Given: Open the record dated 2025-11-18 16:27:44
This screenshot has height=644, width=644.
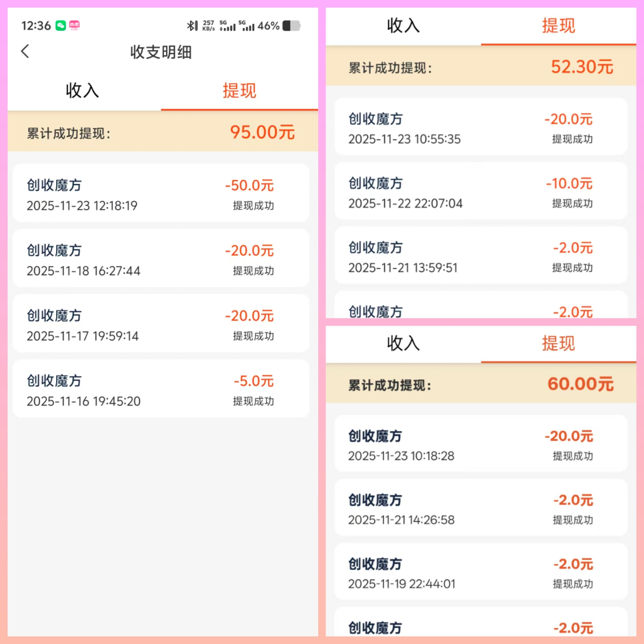Looking at the screenshot, I should click(161, 259).
